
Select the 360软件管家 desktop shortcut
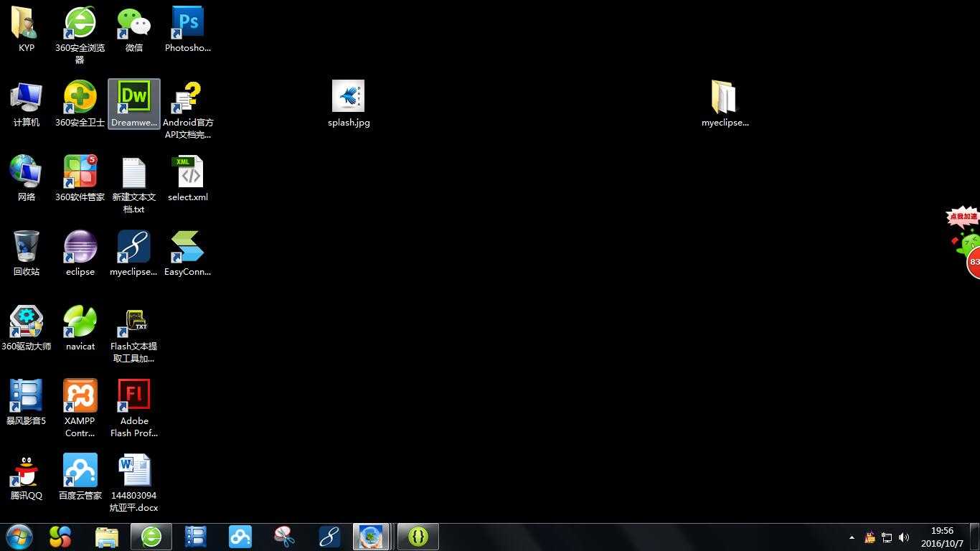click(x=80, y=178)
